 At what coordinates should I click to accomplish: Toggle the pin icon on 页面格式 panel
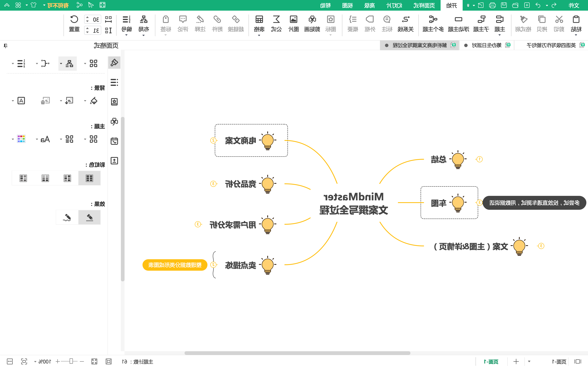[6, 46]
